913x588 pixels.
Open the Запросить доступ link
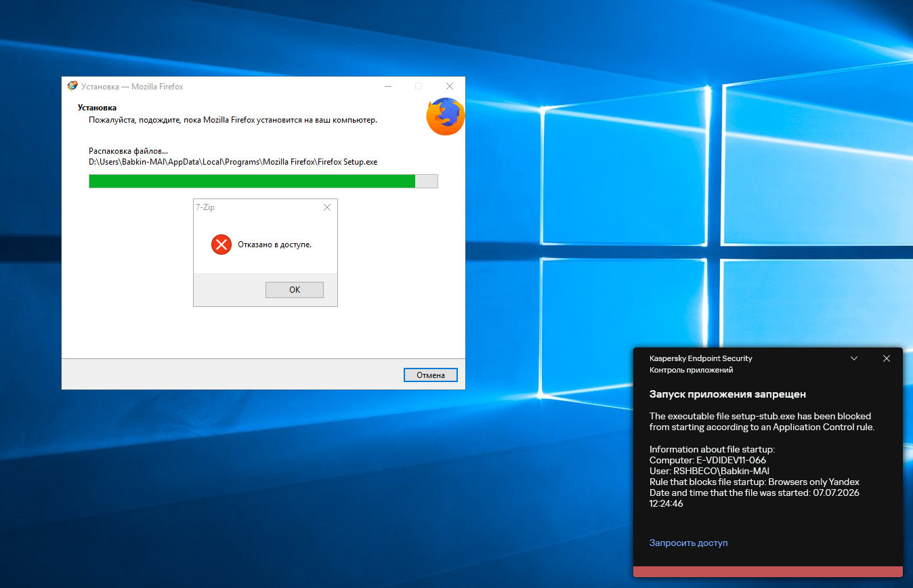(x=689, y=543)
